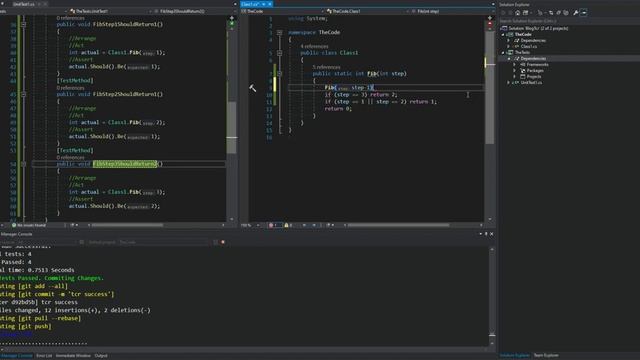This screenshot has height=360, width=640.
Task: Switch to the Immediate Window tab
Action: tap(73, 356)
